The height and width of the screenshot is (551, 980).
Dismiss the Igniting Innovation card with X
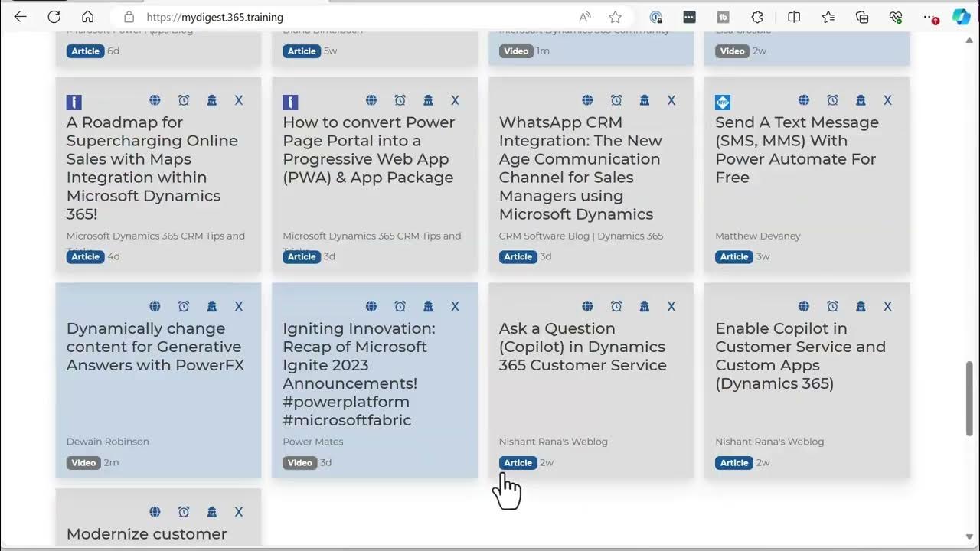coord(455,306)
